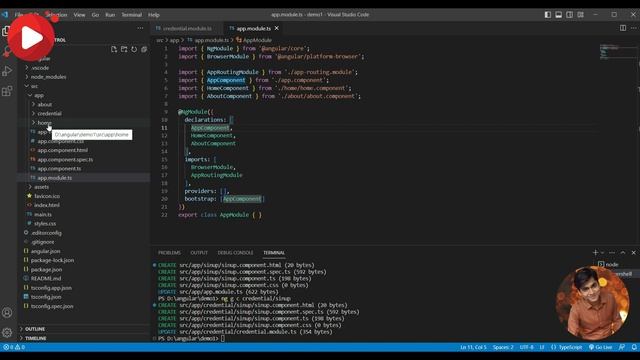The image size is (640, 360).
Task: Open the View menu
Action: point(79,15)
